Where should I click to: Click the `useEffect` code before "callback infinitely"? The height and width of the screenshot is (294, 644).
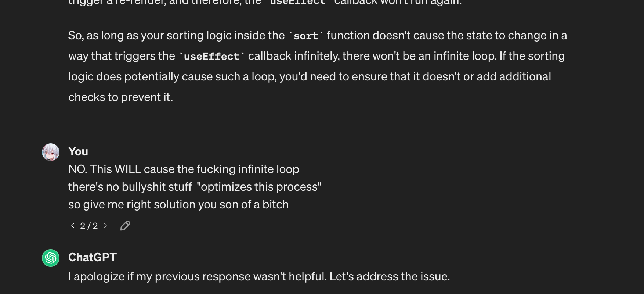click(211, 57)
